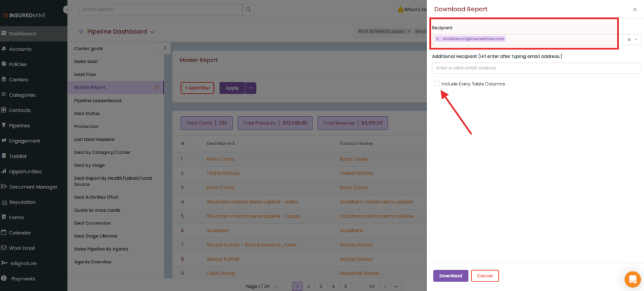Open the Madeline Zavala contact link
Screen dimensions: 644x291
click(x=359, y=273)
